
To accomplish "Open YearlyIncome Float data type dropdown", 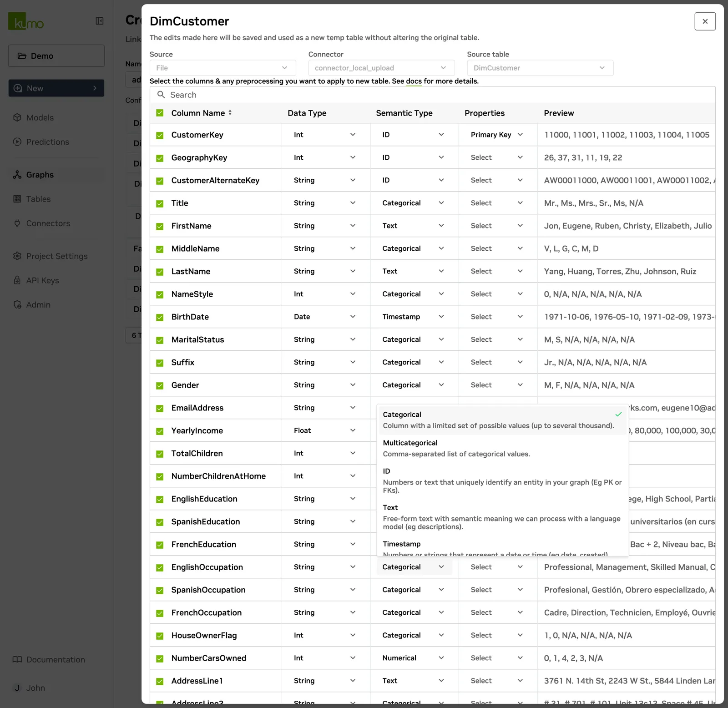I will click(325, 430).
